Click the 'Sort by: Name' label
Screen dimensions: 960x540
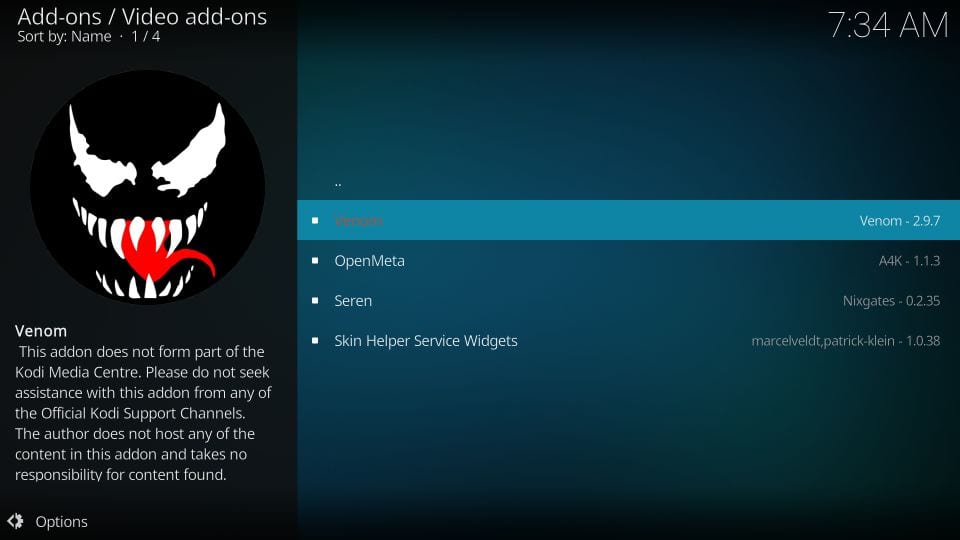coord(64,36)
